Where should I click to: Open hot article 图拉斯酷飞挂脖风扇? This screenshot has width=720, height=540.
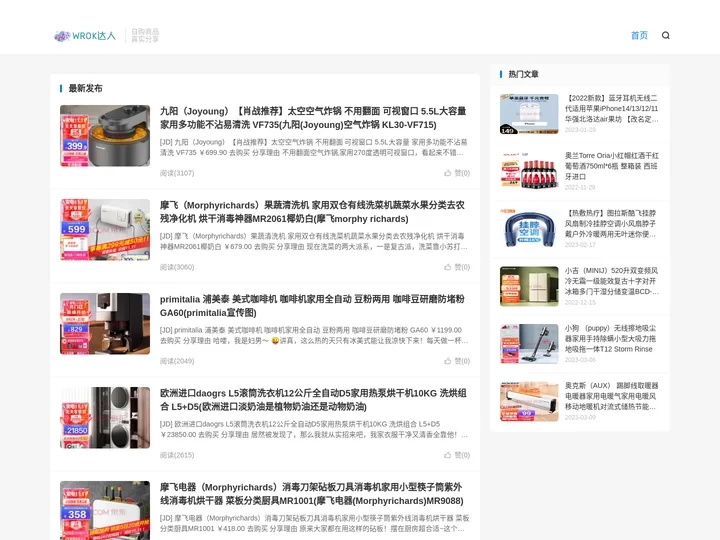(x=612, y=224)
